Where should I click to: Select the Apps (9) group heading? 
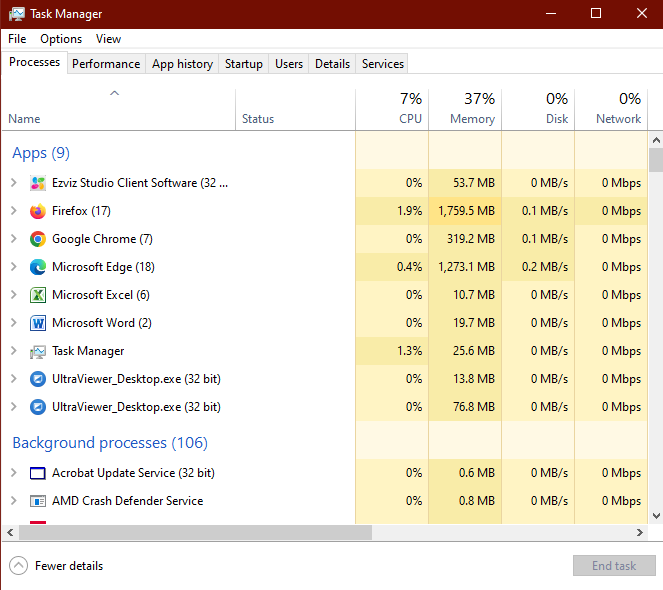point(41,153)
